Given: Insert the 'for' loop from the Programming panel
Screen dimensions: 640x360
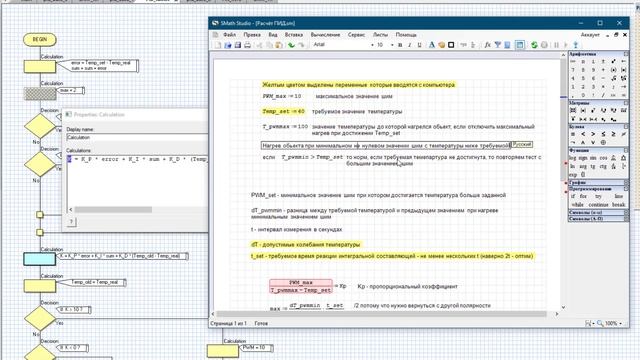Looking at the screenshot, I should click(x=583, y=196).
